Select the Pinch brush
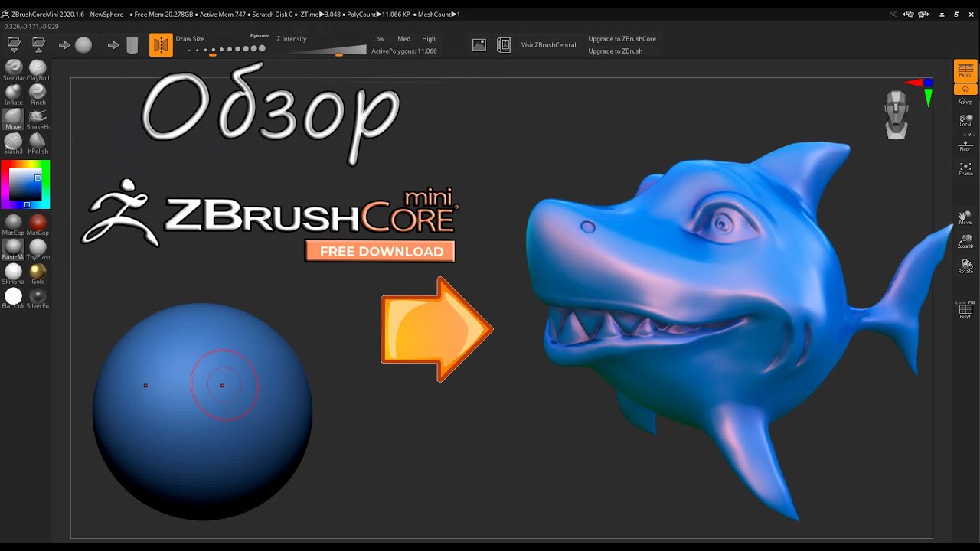 pyautogui.click(x=38, y=94)
